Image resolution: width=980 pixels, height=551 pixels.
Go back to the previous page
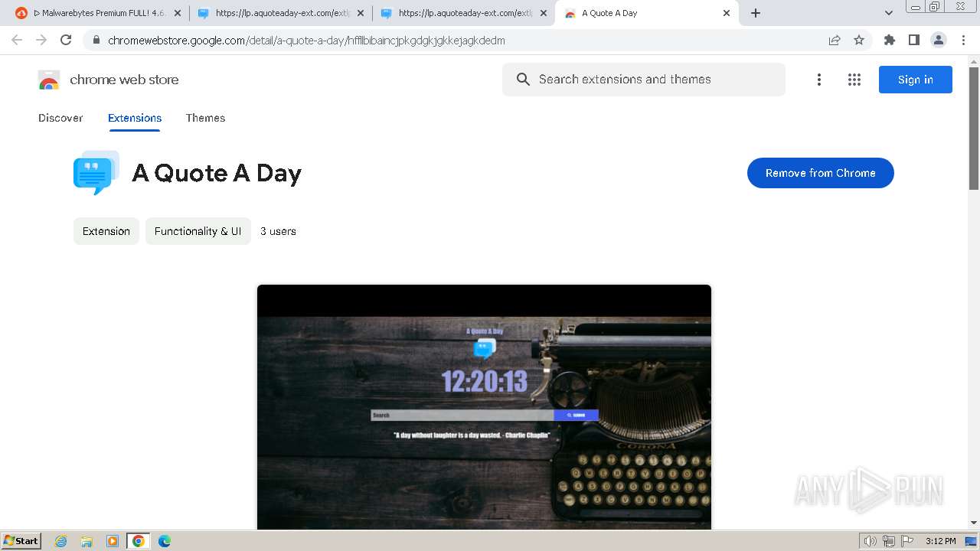coord(17,40)
